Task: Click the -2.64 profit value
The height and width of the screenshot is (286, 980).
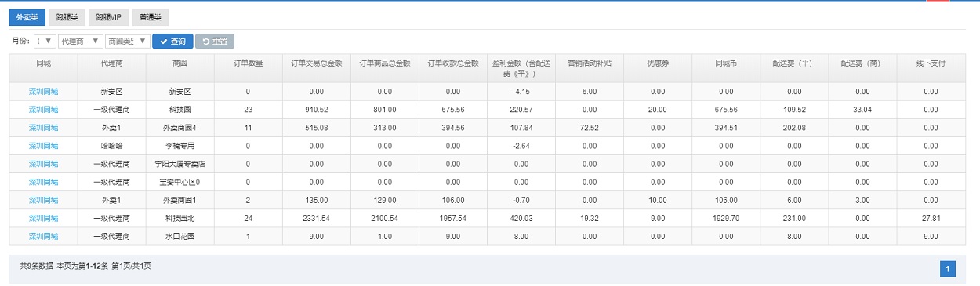Action: [x=521, y=146]
